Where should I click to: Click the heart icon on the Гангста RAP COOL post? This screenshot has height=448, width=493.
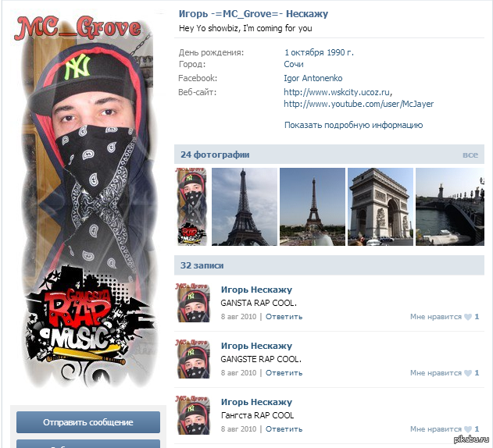pyautogui.click(x=468, y=429)
